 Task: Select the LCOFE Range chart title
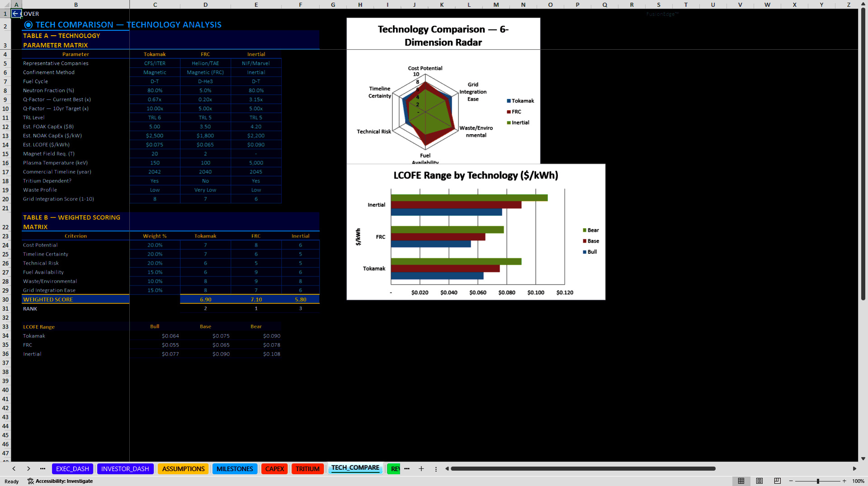click(x=476, y=175)
